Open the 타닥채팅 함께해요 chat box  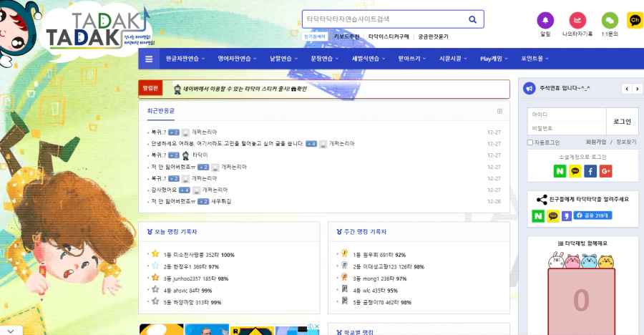(582, 301)
